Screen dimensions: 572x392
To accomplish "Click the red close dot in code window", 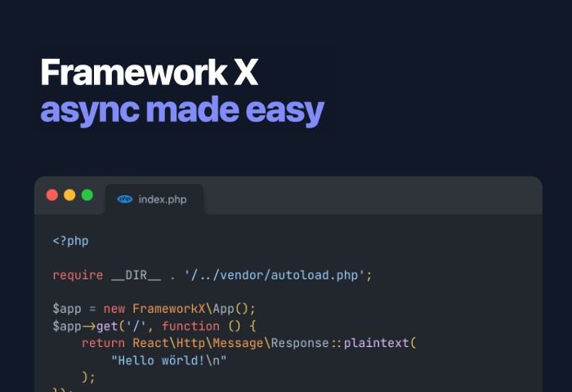I will tap(52, 195).
